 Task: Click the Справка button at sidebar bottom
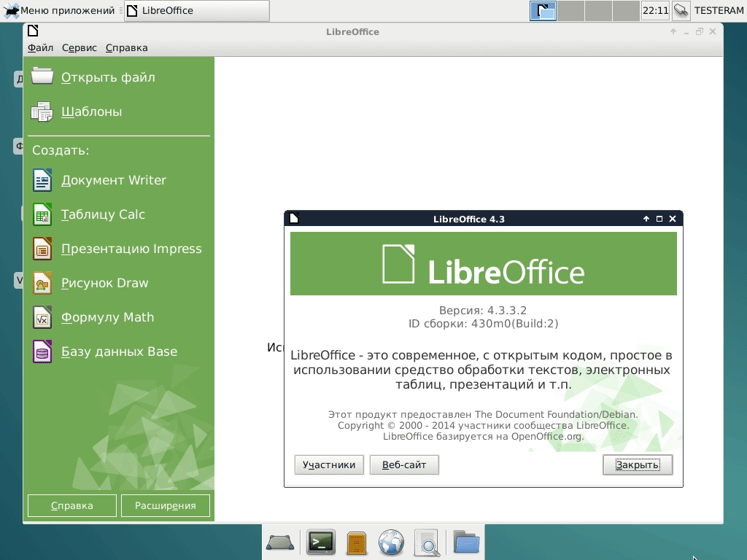pyautogui.click(x=72, y=506)
